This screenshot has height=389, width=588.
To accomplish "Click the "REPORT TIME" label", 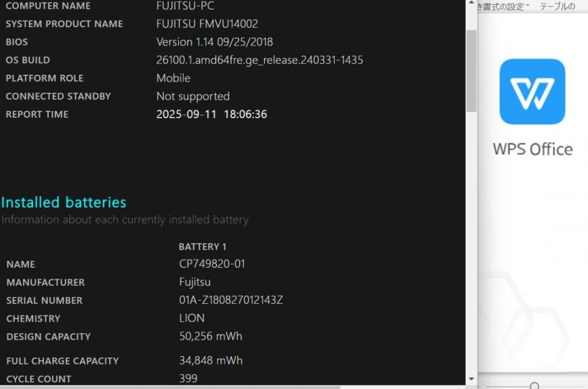I will tap(36, 114).
